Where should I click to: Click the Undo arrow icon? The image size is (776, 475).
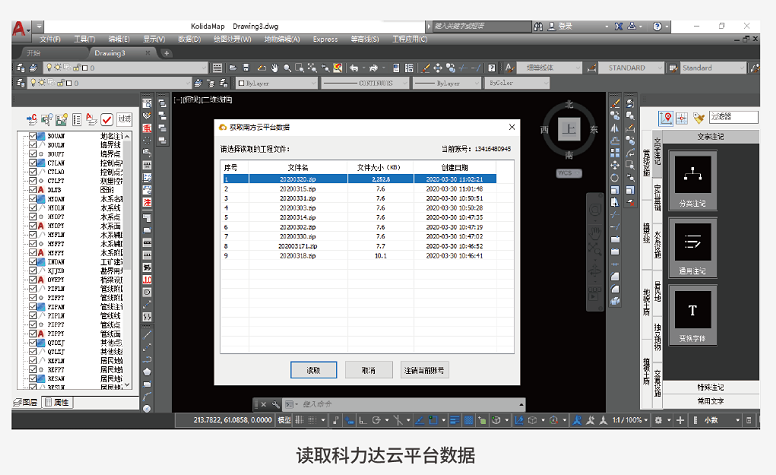point(354,68)
